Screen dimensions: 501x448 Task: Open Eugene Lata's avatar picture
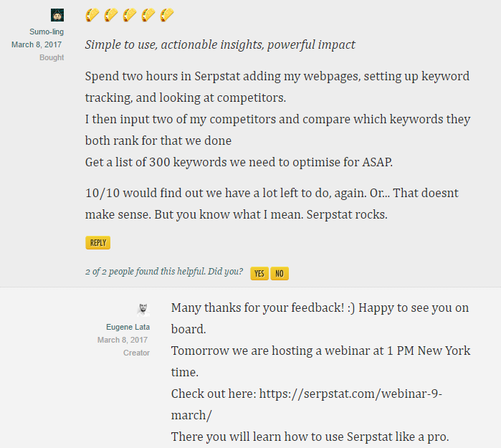click(143, 310)
